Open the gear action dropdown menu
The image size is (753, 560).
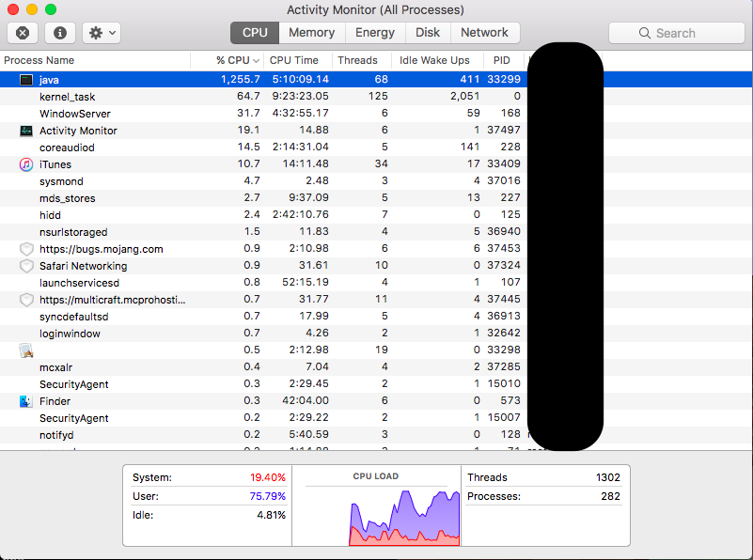pyautogui.click(x=101, y=33)
